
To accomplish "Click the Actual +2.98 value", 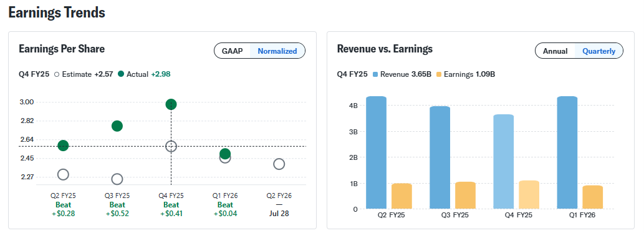I will pyautogui.click(x=161, y=74).
